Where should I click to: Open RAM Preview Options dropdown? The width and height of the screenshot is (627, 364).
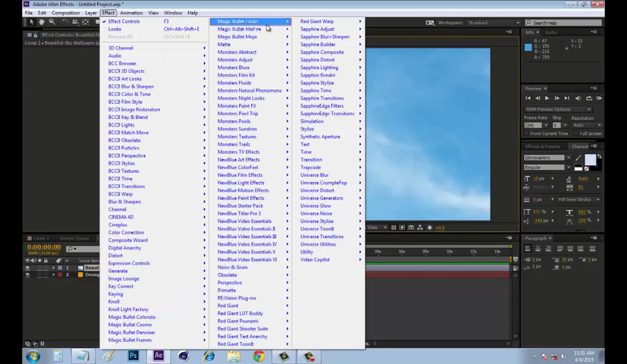click(x=558, y=109)
